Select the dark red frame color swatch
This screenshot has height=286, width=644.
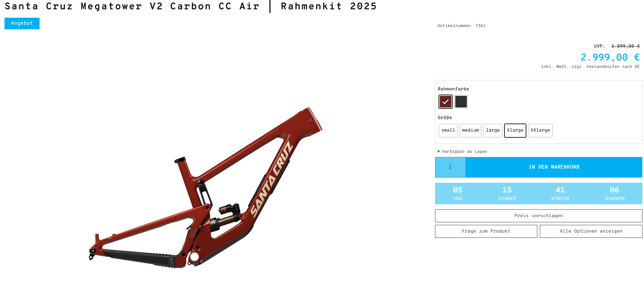pos(445,102)
